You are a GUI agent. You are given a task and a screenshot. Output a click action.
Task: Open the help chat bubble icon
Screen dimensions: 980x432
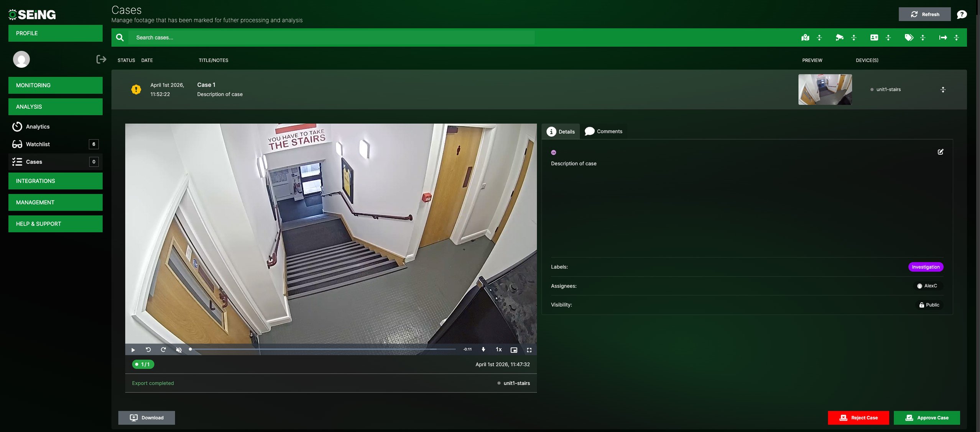[962, 15]
